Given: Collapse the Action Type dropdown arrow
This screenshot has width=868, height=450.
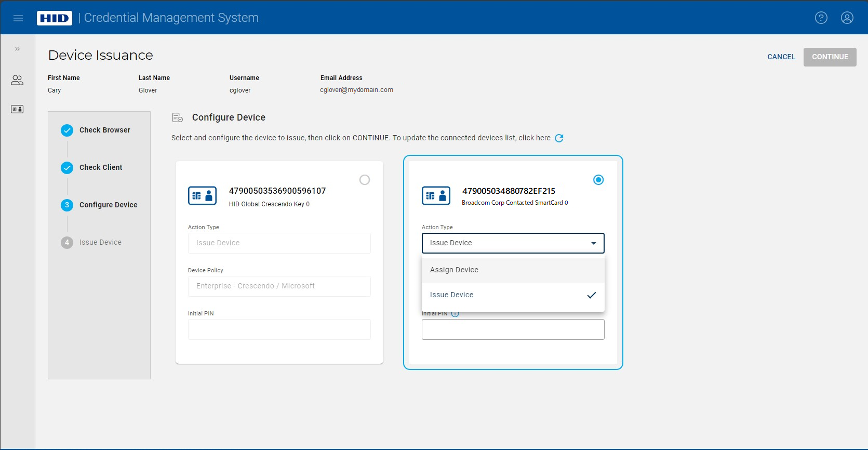Looking at the screenshot, I should 593,243.
